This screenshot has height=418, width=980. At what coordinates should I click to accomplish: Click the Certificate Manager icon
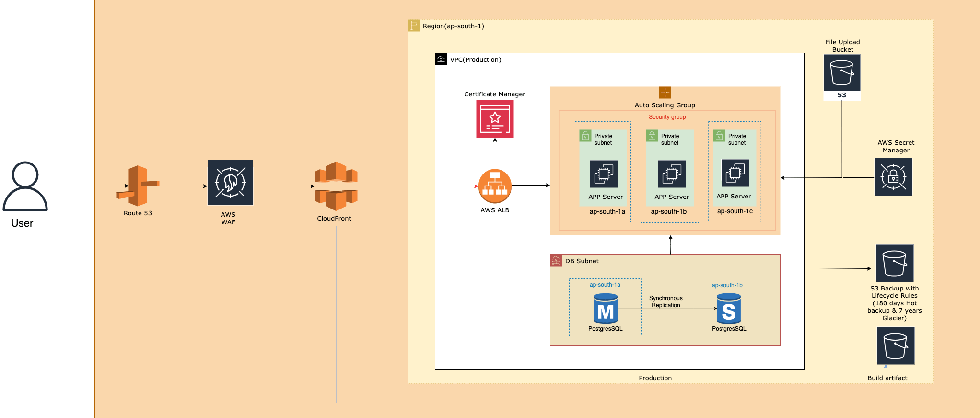(495, 119)
